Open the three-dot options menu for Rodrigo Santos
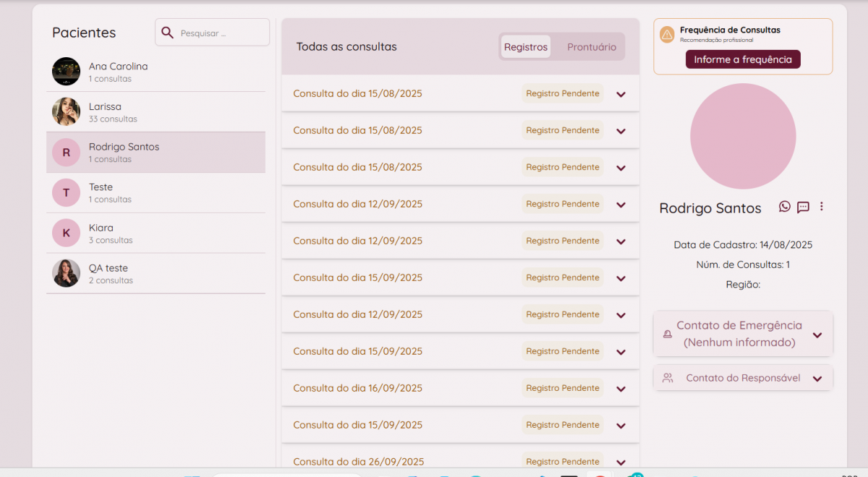The image size is (868, 477). point(822,207)
